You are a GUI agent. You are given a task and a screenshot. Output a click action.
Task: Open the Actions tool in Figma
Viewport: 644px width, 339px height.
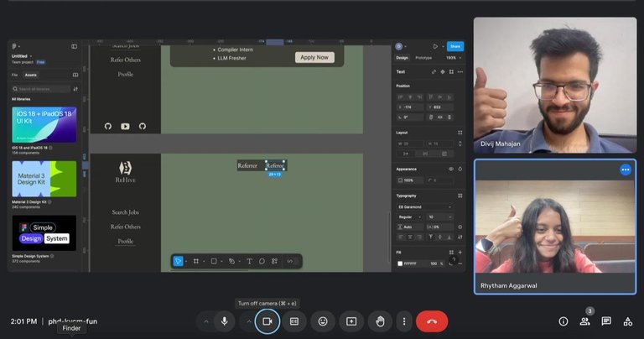tap(274, 261)
